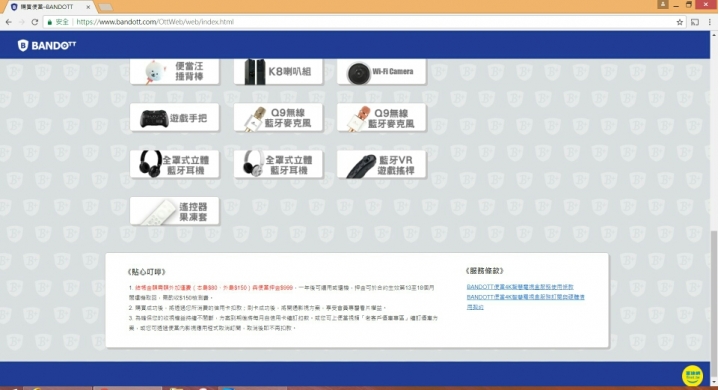Reload the page with the refresh icon
This screenshot has width=720, height=390.
(35, 22)
